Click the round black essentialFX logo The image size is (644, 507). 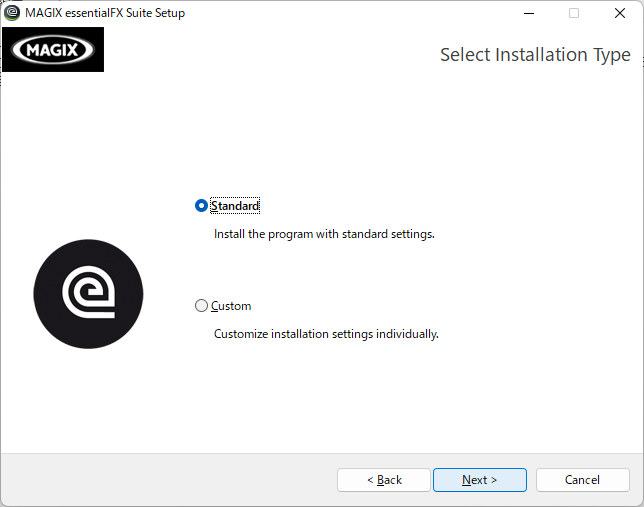click(x=88, y=294)
